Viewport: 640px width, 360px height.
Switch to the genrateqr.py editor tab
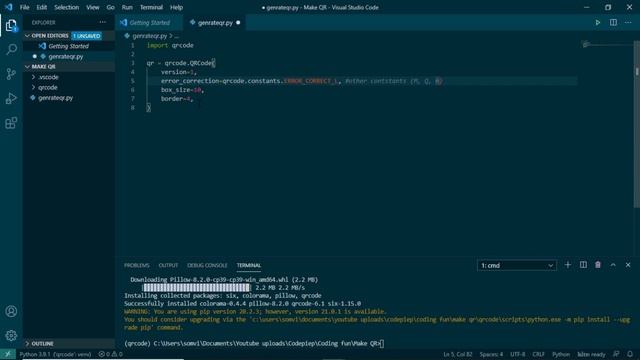coord(215,23)
